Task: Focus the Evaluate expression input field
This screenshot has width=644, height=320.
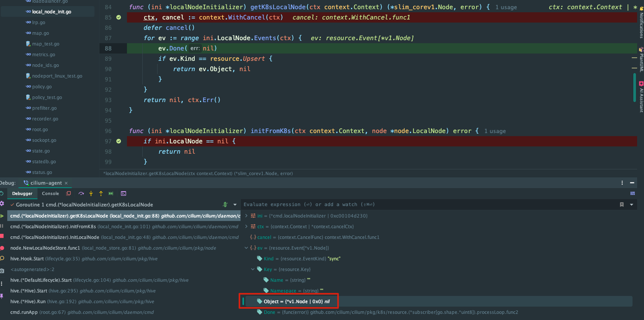Action: point(428,205)
